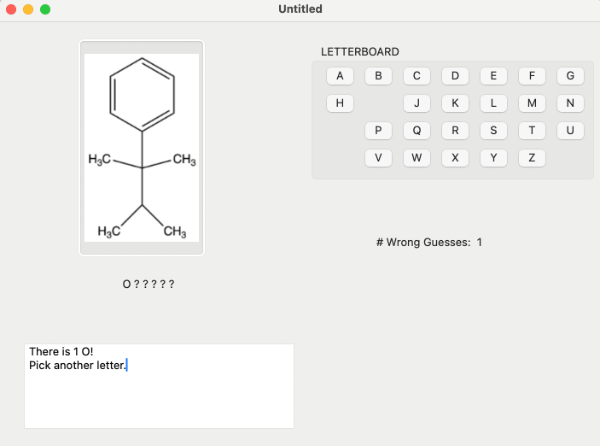This screenshot has height=446, width=600.
Task: Pick the Z button
Action: [x=531, y=158]
